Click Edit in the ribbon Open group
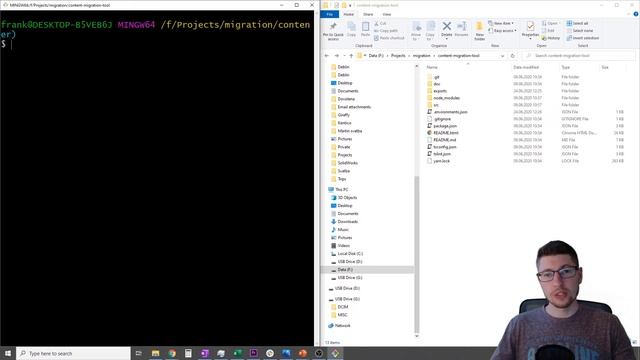 (548, 31)
